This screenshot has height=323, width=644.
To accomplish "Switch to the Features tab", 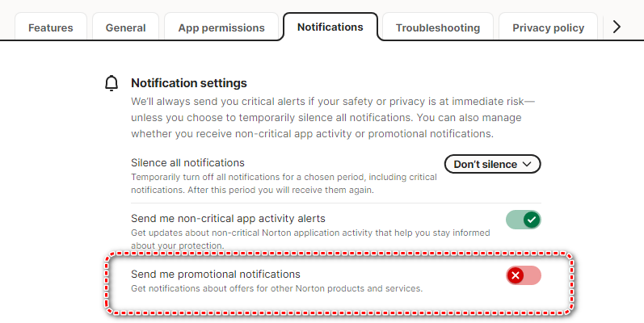I will [51, 27].
